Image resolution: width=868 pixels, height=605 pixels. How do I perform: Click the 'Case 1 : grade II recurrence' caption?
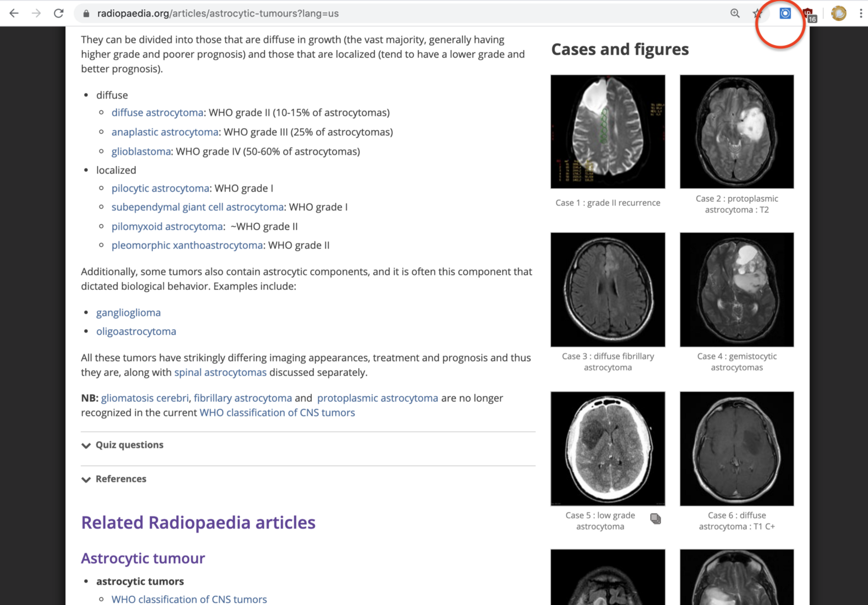(608, 203)
